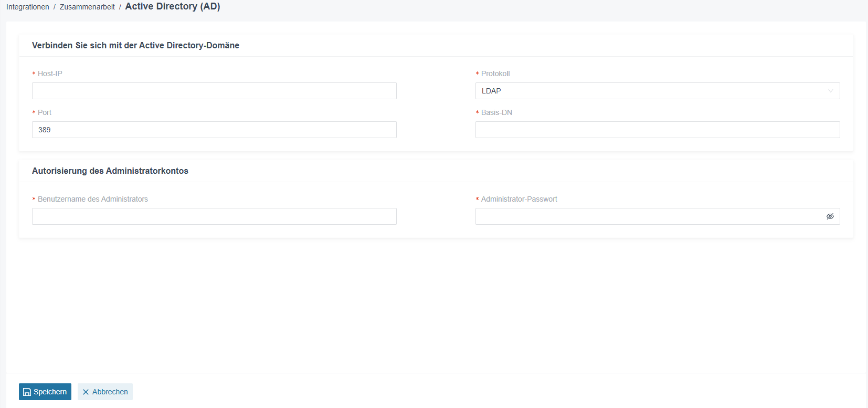Click the Basis-DN label
The width and height of the screenshot is (868, 408).
496,112
